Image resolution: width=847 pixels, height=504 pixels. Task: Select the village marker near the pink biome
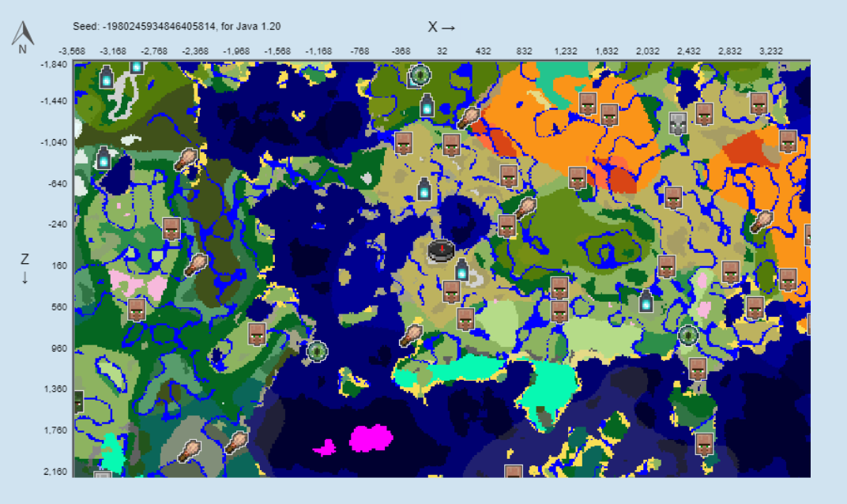(x=137, y=310)
